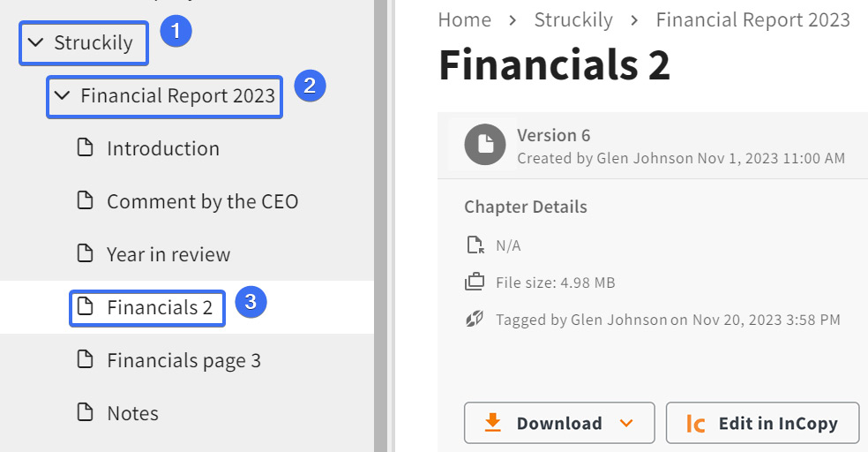
Task: Open Struckily breadcrumb link
Action: [573, 20]
